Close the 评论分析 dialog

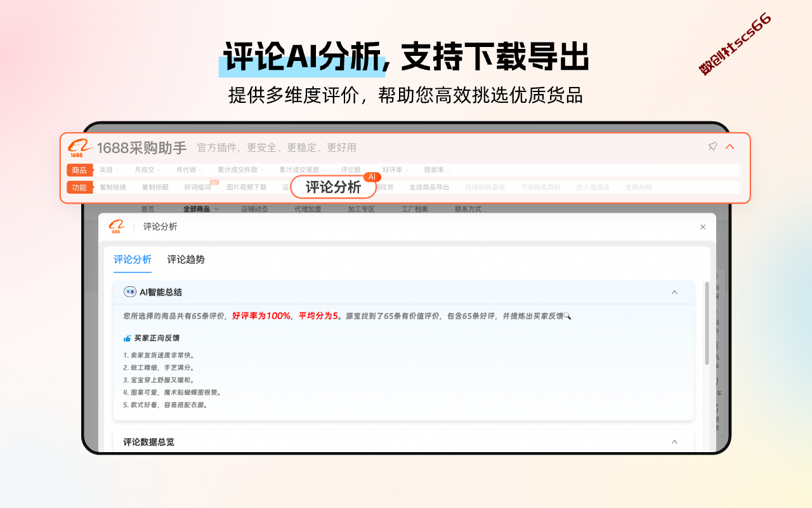point(702,227)
